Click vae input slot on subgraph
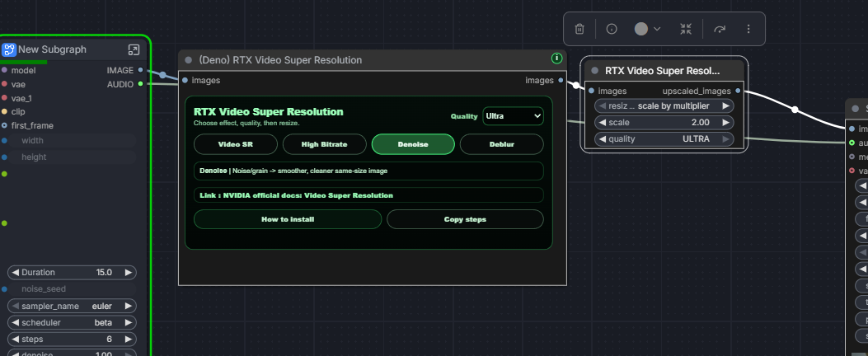This screenshot has height=356, width=868. 4,84
